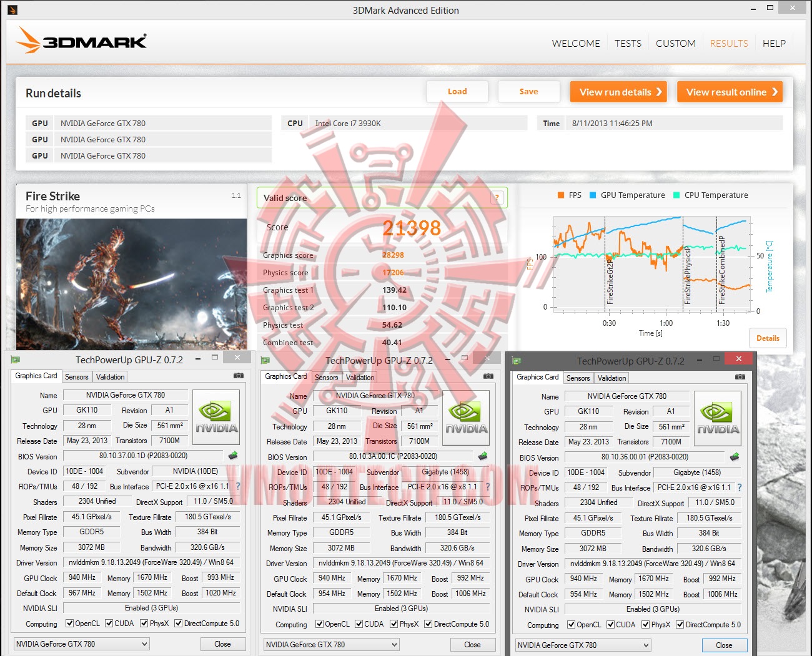Screen dimensions: 812x656
Task: Toggle OpenCL checkbox in right GPU-Z window
Action: (x=571, y=625)
